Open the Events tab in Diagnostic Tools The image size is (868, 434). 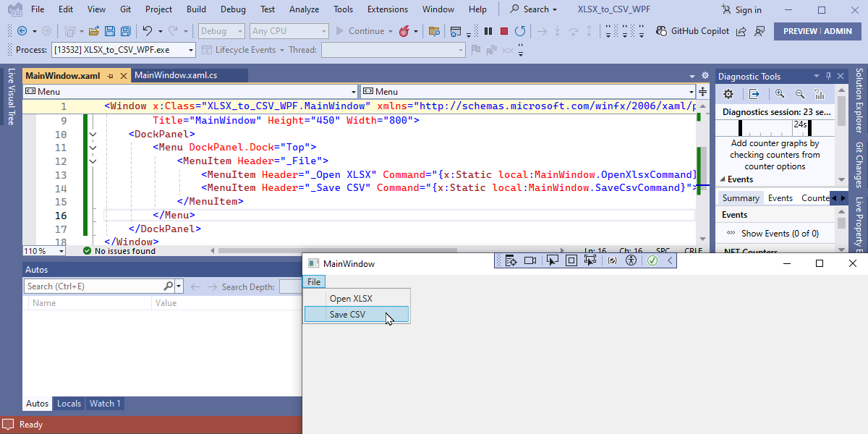[780, 198]
